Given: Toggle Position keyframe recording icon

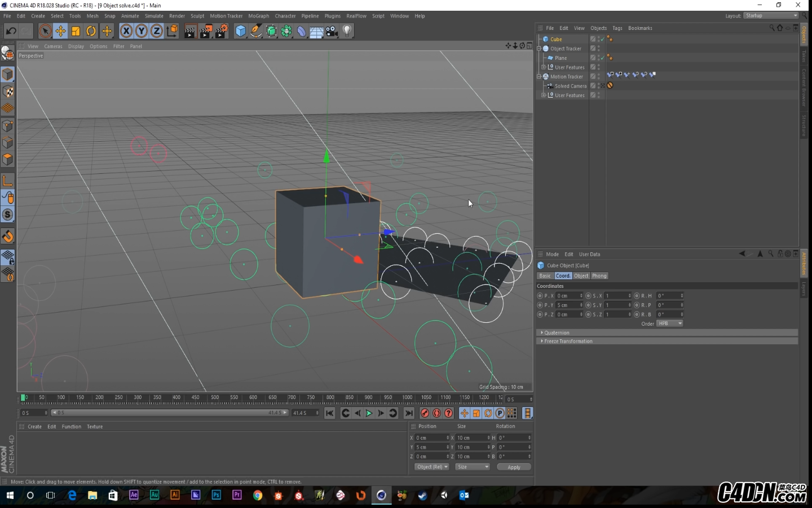Looking at the screenshot, I should 465,413.
